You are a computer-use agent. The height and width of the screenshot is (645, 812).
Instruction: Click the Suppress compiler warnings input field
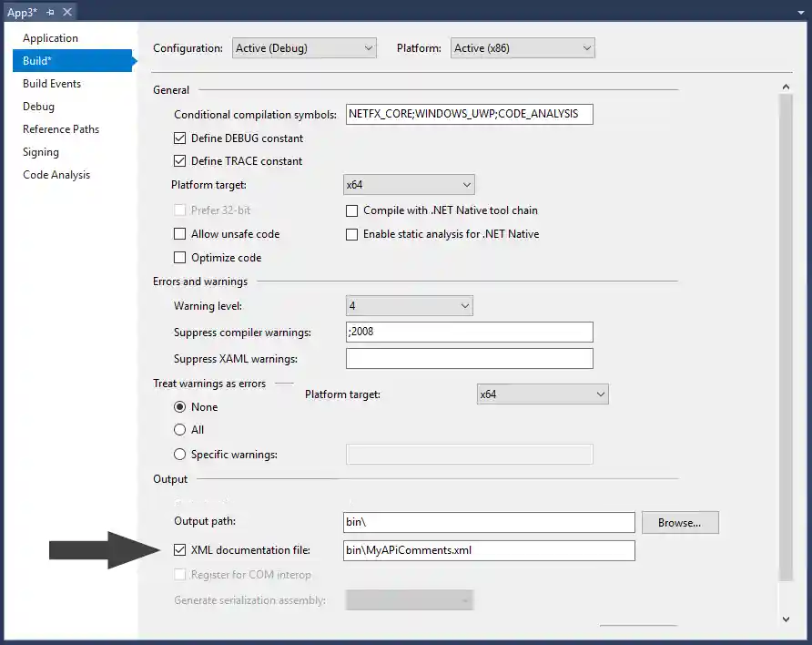[470, 332]
